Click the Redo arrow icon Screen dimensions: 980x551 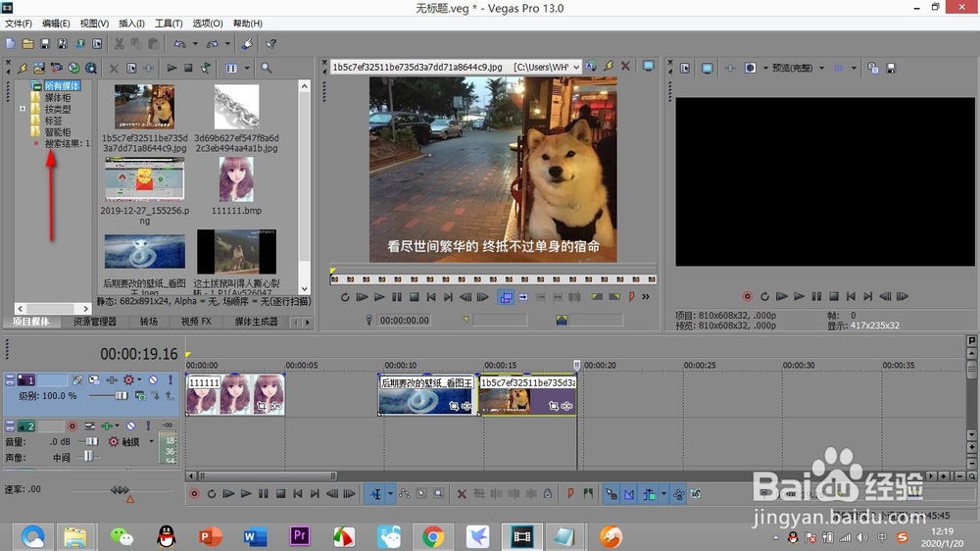click(213, 44)
